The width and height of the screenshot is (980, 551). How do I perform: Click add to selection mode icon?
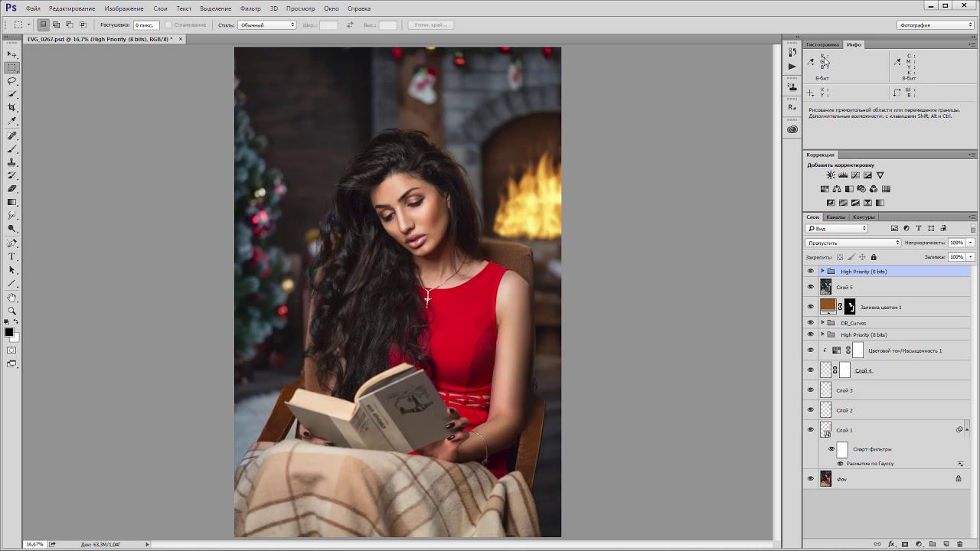click(56, 24)
